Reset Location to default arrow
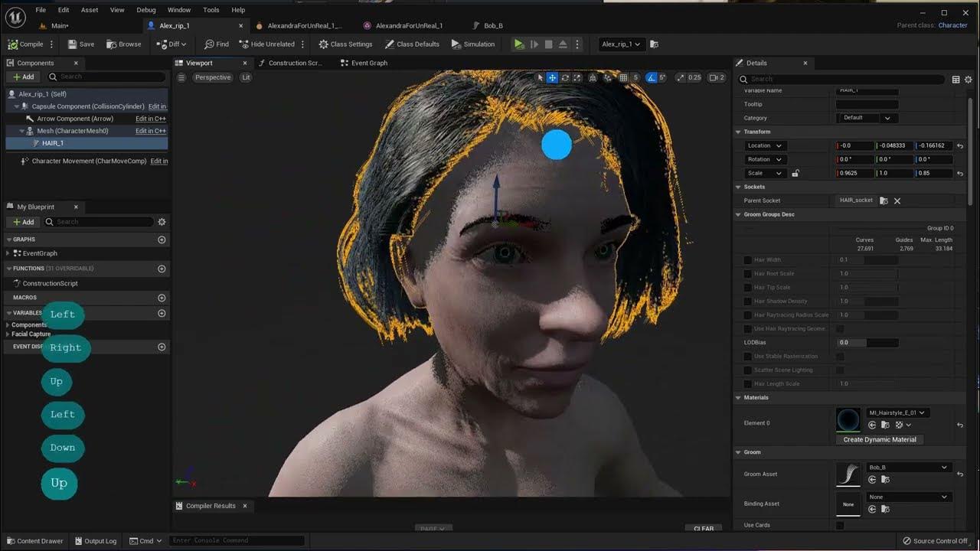Screen dimensions: 980x551 [x=960, y=145]
